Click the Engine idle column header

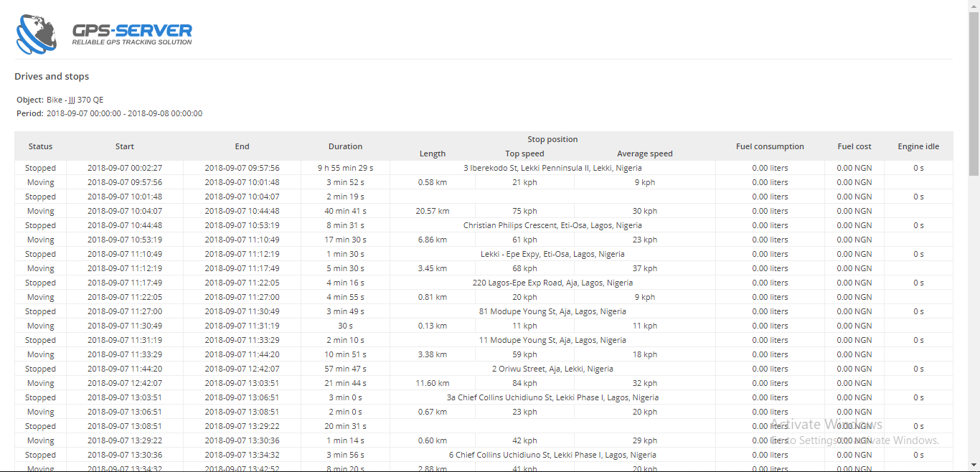pos(918,146)
